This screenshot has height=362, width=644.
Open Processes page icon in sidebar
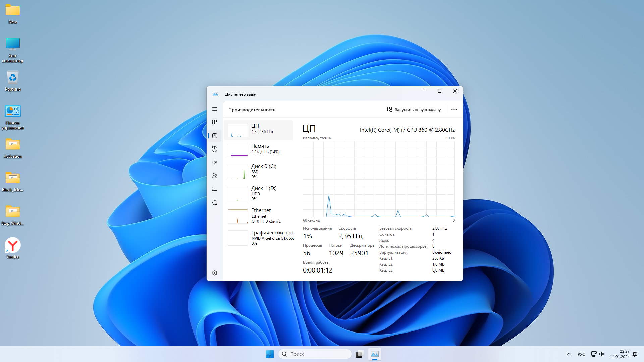point(215,122)
